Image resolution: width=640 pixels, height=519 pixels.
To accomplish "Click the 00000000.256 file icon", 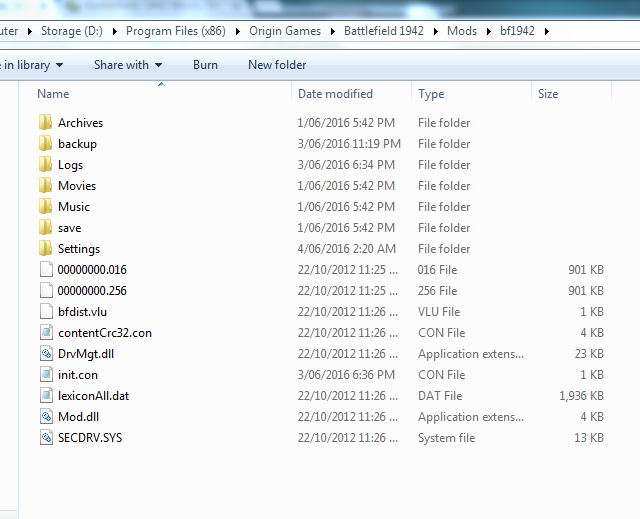I will pos(46,291).
